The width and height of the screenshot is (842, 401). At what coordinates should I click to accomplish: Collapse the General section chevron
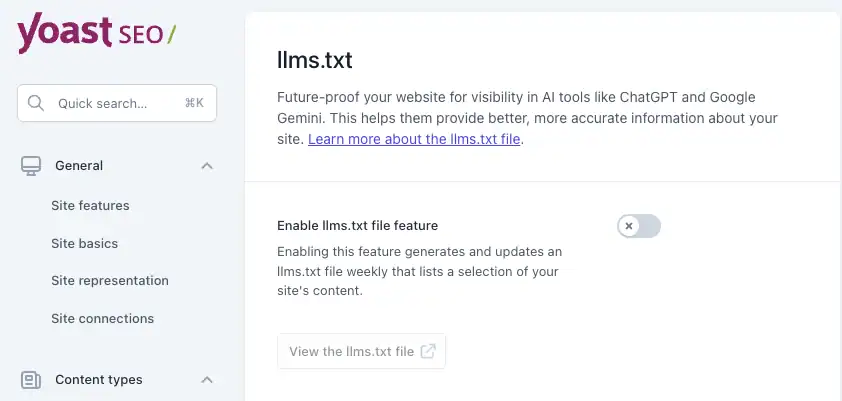tap(207, 166)
